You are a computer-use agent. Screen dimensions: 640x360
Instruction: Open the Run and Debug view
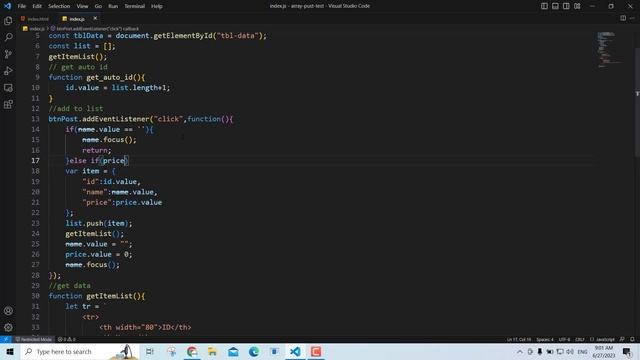(8, 71)
